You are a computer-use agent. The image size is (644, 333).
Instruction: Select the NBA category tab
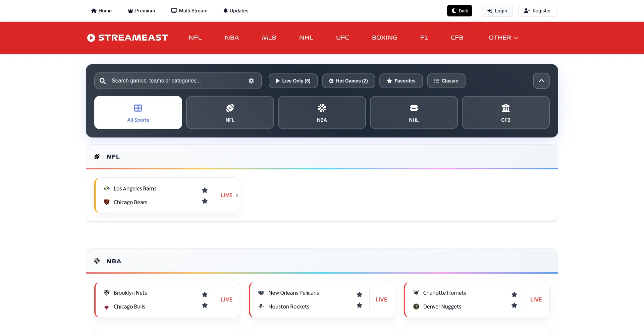tap(322, 113)
